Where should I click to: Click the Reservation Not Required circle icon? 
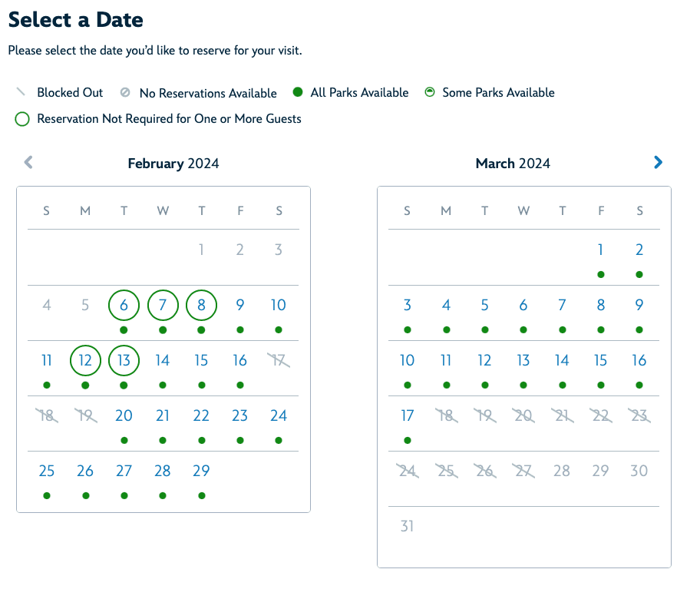pos(22,119)
